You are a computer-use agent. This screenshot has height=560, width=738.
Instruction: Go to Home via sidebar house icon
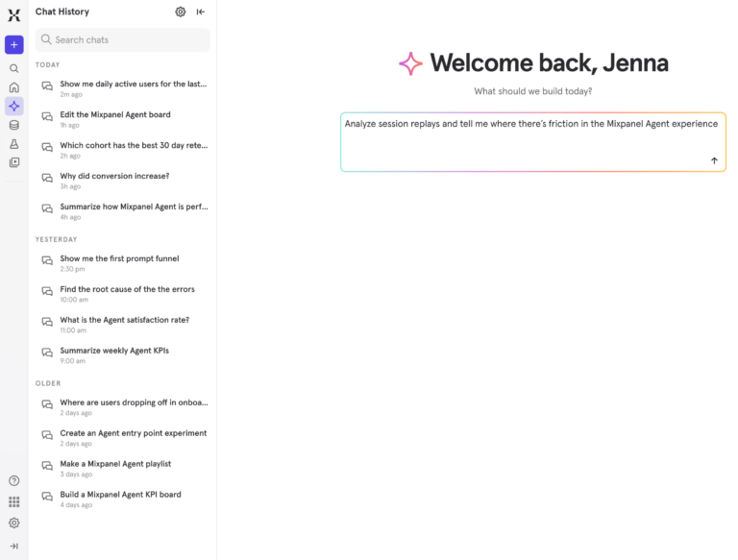(x=14, y=87)
